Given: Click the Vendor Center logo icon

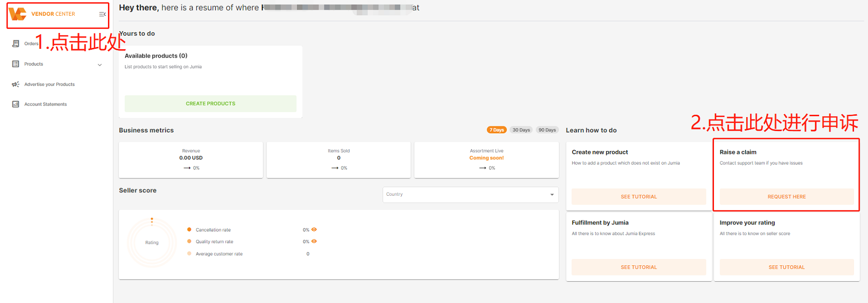Looking at the screenshot, I should click(18, 14).
